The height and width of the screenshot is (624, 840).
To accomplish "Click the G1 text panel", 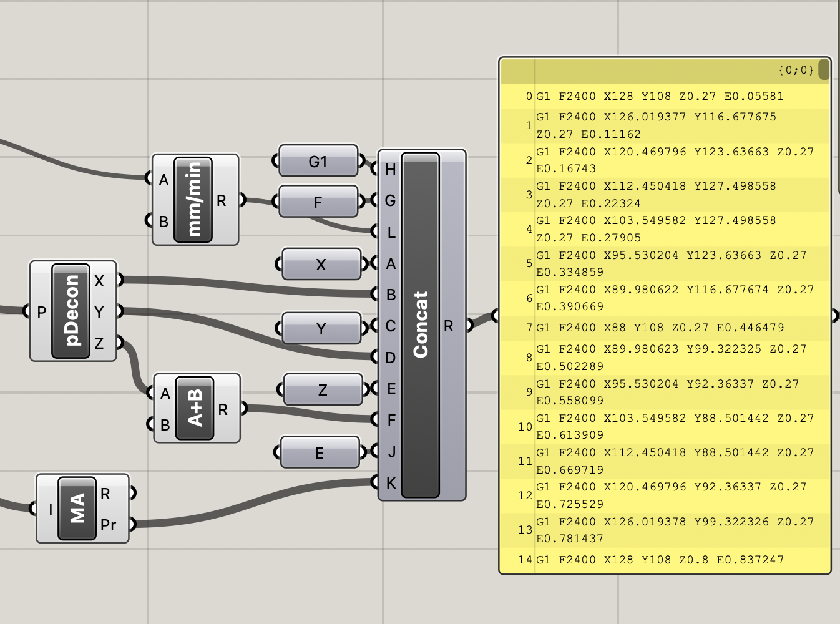I will pos(318,162).
